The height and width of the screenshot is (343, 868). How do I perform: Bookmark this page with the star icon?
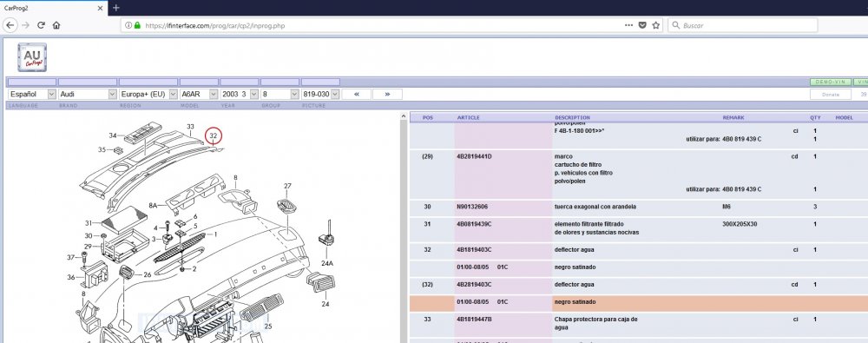point(656,25)
